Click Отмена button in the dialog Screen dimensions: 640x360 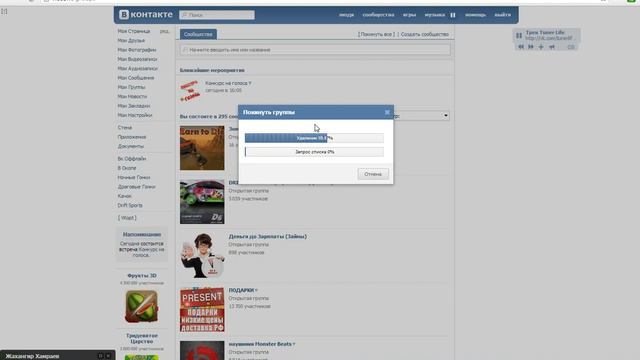click(x=373, y=174)
